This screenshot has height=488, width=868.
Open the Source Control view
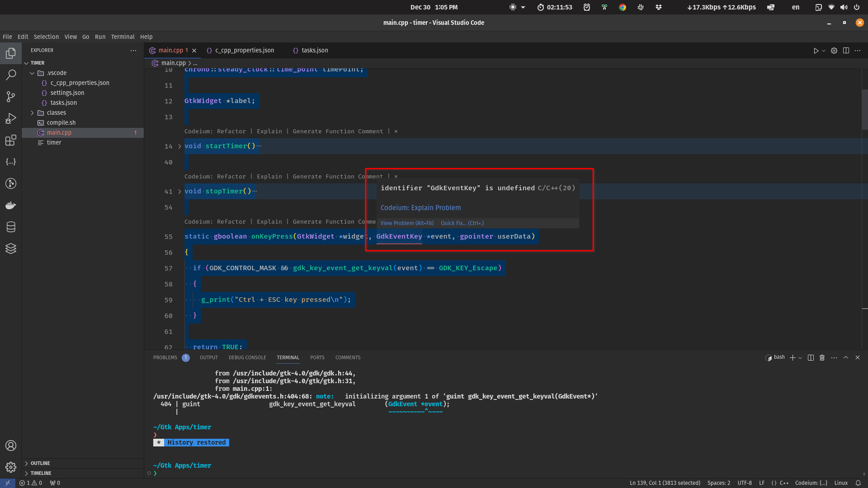(x=11, y=97)
